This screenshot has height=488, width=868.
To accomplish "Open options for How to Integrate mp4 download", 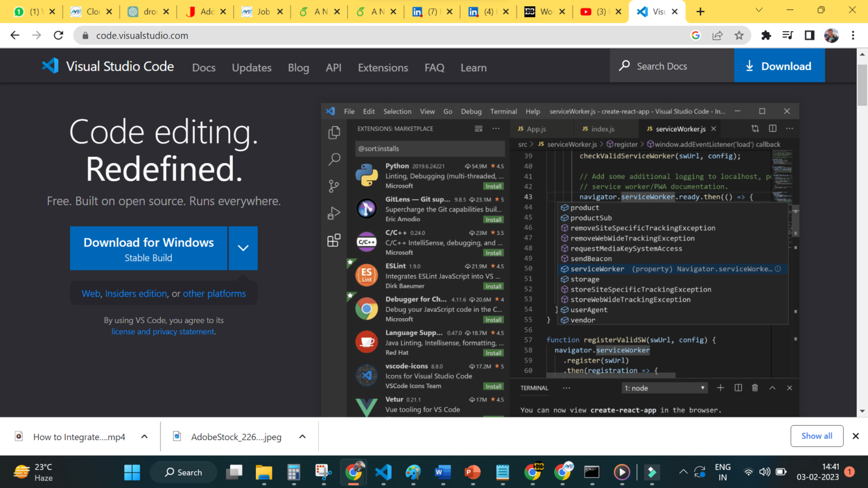I will 145,437.
